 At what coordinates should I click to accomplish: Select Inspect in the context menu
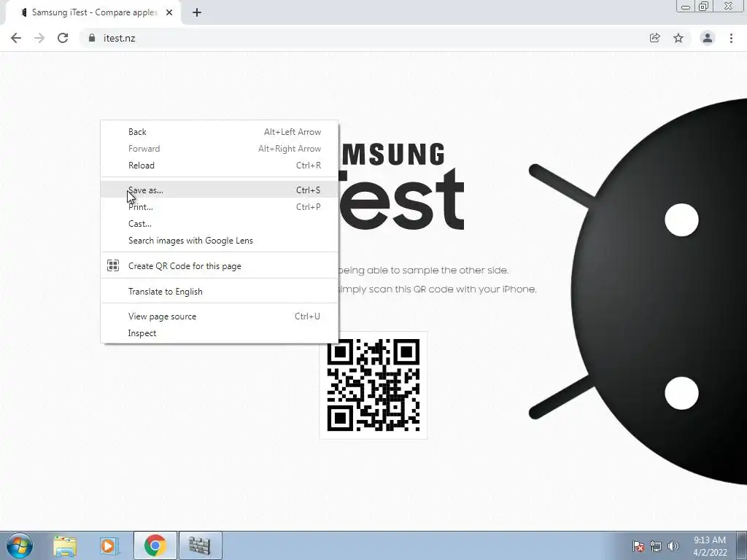220,332
